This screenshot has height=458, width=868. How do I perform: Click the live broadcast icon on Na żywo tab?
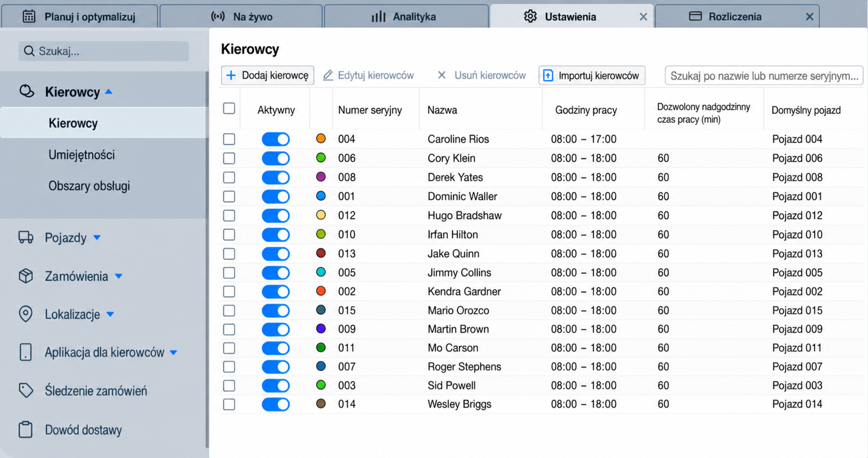click(x=218, y=16)
